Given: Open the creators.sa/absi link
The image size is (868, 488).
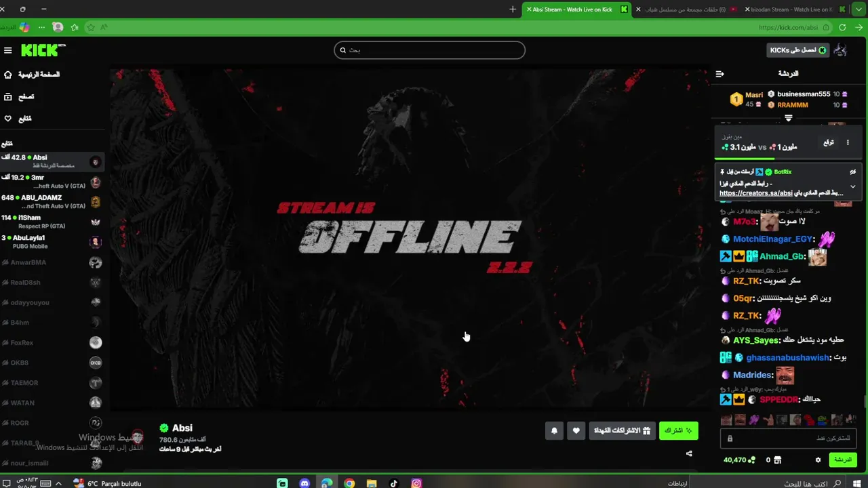Looking at the screenshot, I should [756, 193].
